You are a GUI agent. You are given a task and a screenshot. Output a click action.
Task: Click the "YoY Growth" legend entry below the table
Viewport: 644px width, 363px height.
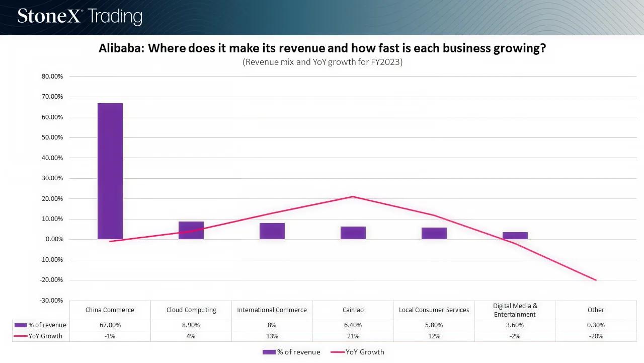(x=358, y=352)
